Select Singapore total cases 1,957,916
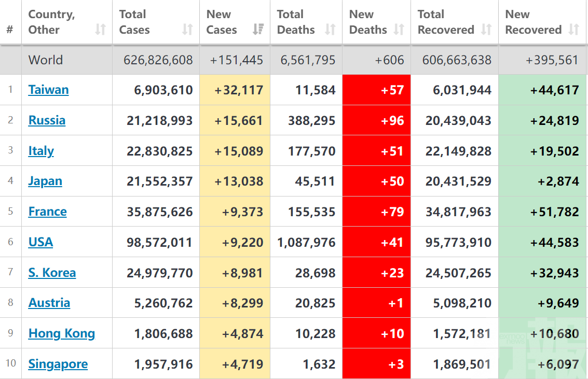Screen dimensions: 588x379 (x=163, y=364)
